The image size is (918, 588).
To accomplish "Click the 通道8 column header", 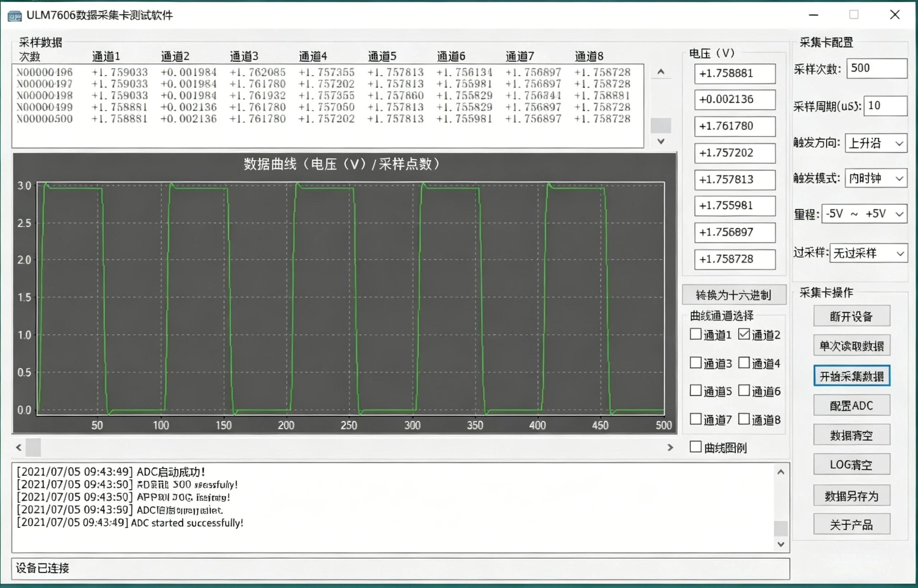I will pos(589,57).
